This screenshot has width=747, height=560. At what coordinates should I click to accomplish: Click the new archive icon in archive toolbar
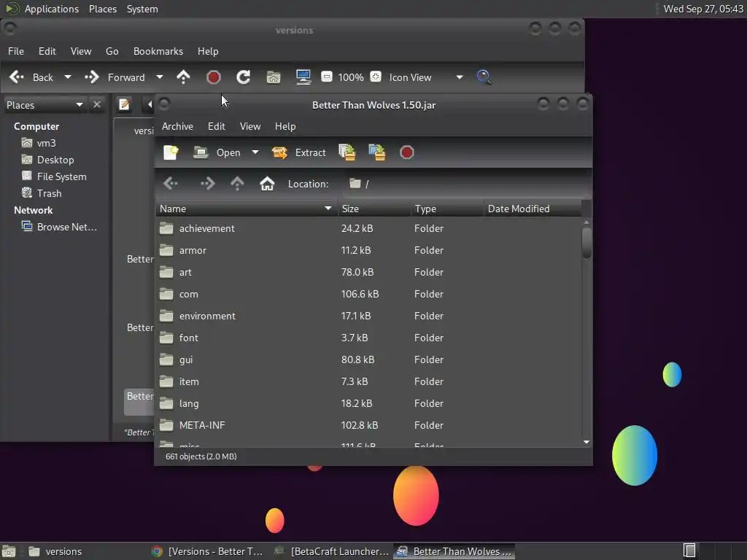(171, 152)
